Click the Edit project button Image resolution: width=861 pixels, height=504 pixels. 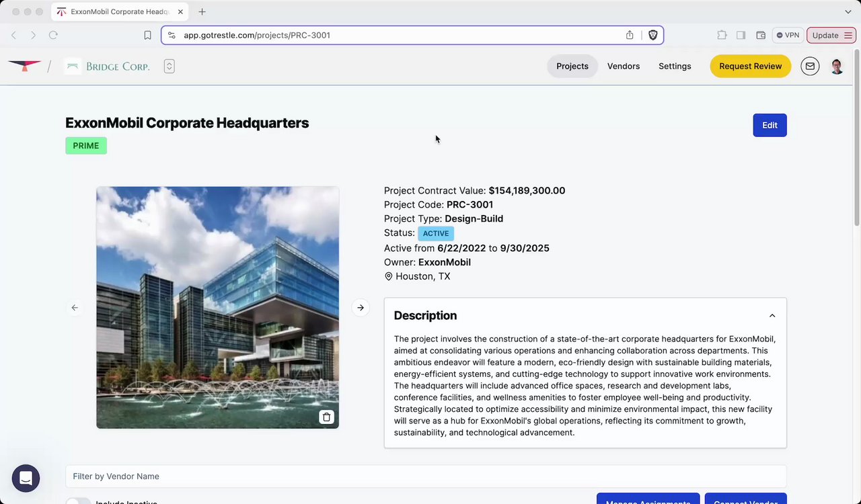[x=770, y=125]
